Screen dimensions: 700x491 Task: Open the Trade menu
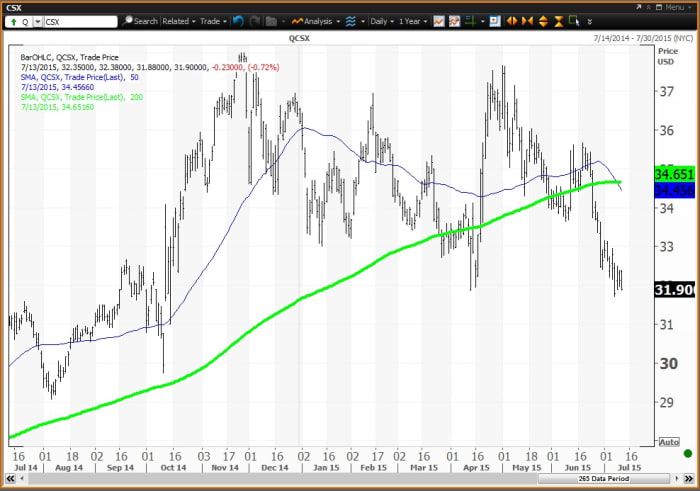[x=213, y=20]
